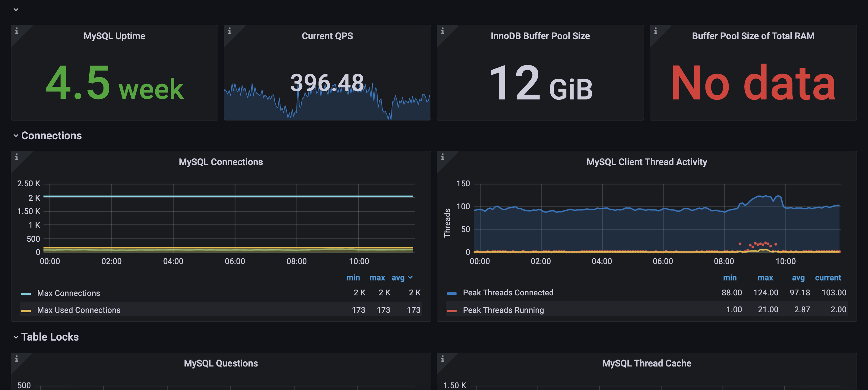
Task: Open info icon on MySQL Connections panel
Action: [17, 157]
